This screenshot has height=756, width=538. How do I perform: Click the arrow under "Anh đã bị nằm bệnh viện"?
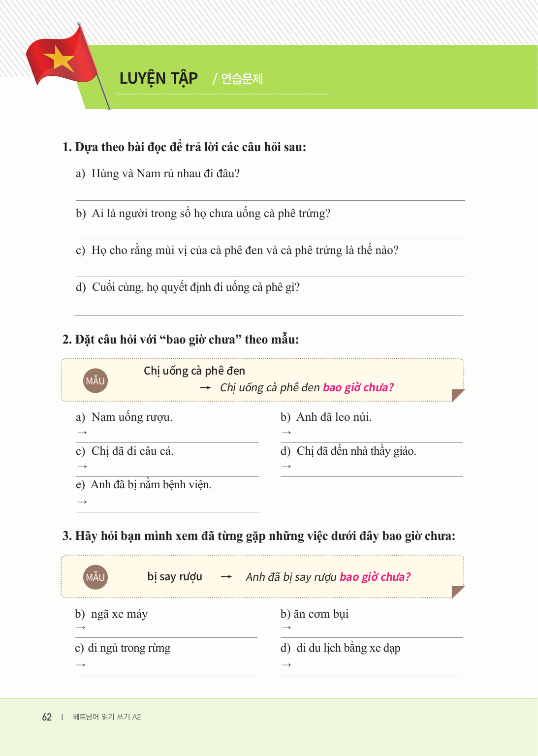point(82,502)
